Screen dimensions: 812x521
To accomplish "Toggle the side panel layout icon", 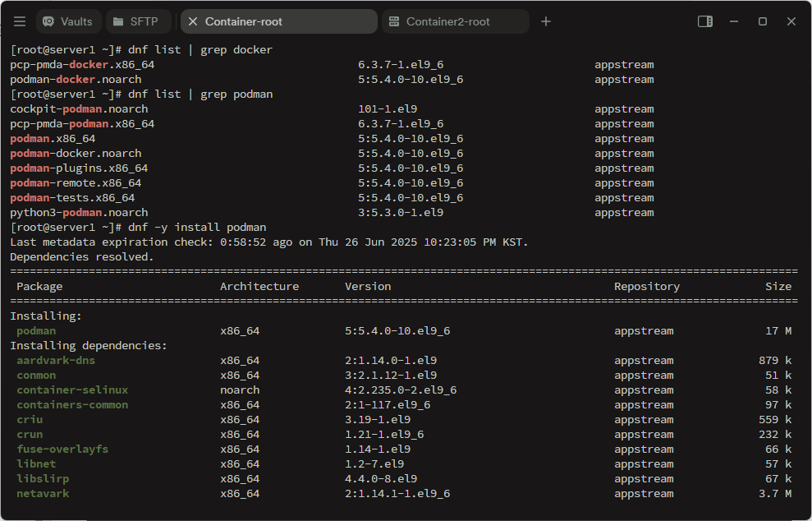I will (704, 21).
